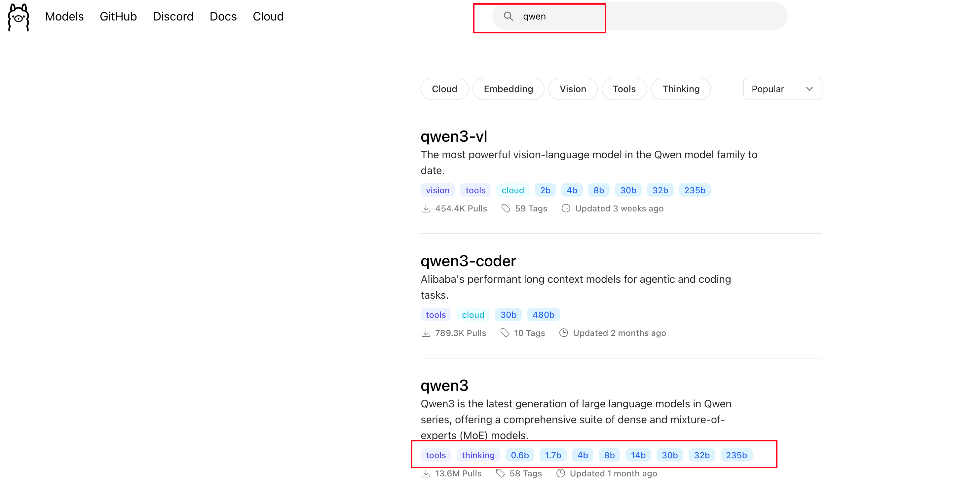Open the qwen3-vl model title
Image resolution: width=980 pixels, height=485 pixels.
(x=453, y=136)
